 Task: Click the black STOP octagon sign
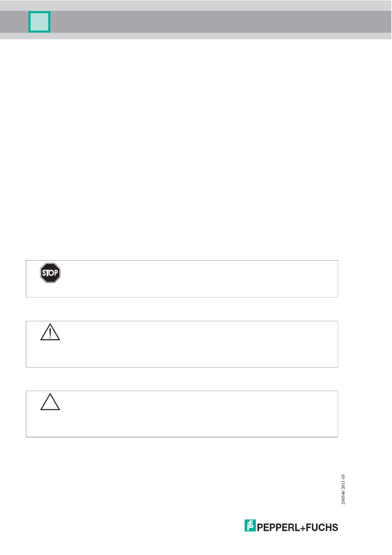tap(50, 273)
